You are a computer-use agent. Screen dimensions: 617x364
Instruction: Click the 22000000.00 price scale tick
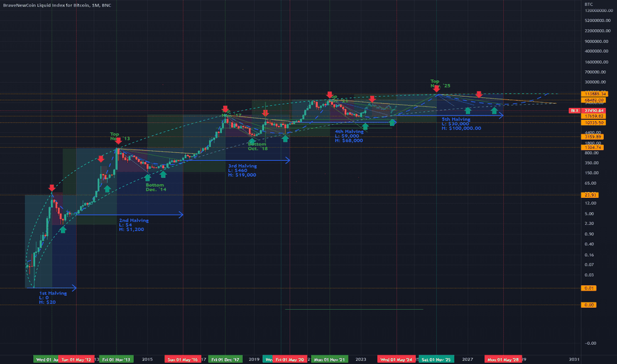point(598,30)
